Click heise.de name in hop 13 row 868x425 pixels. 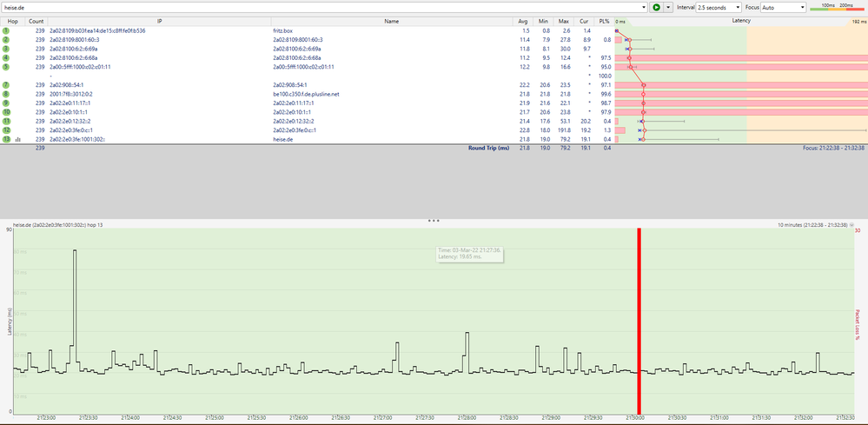(282, 139)
